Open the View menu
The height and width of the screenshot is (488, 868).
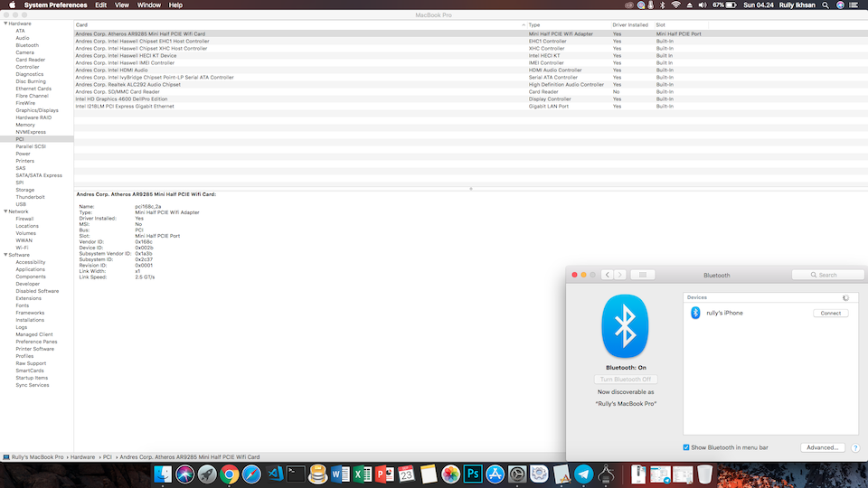122,5
